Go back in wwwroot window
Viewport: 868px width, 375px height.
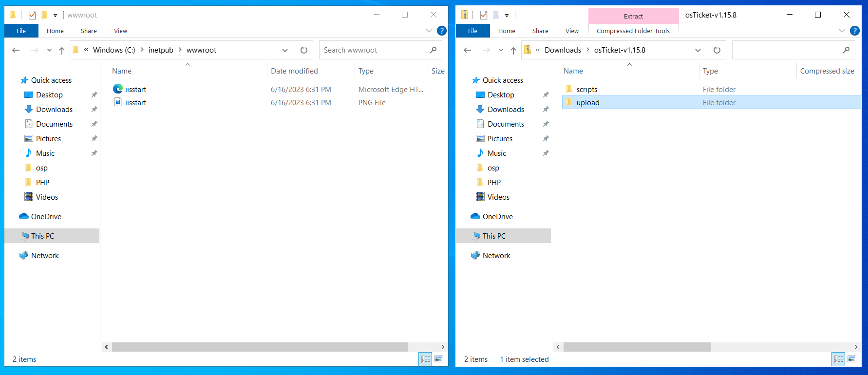tap(16, 50)
